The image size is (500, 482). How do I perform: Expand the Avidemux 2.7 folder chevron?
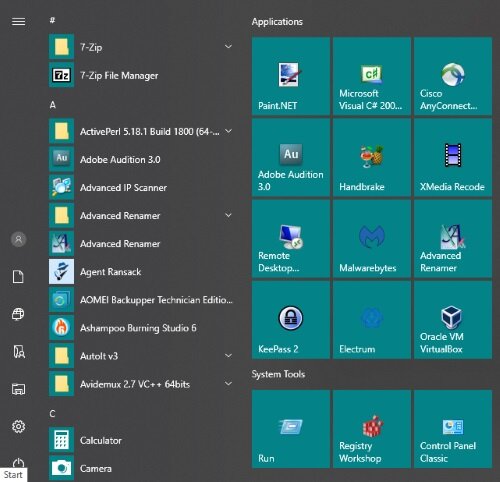point(228,383)
